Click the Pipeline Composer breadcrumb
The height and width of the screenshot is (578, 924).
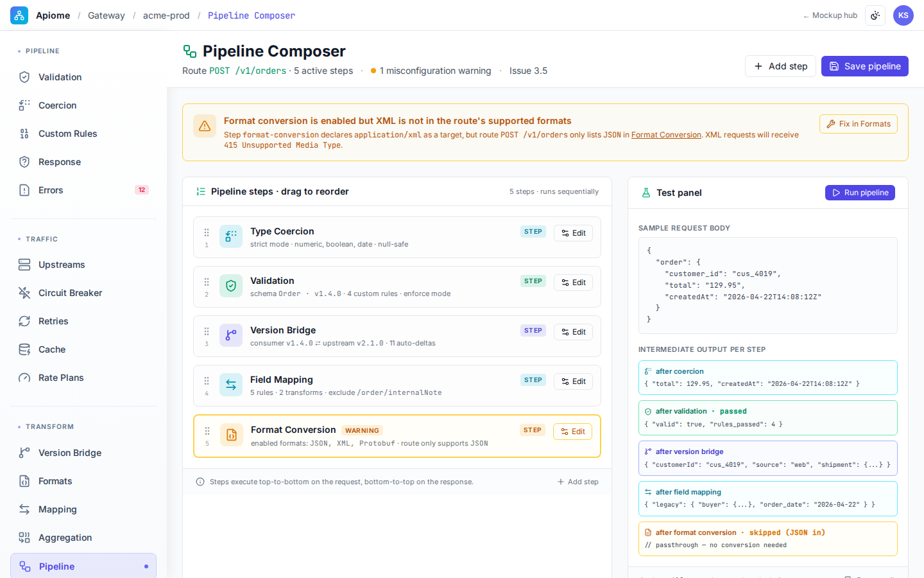click(252, 15)
